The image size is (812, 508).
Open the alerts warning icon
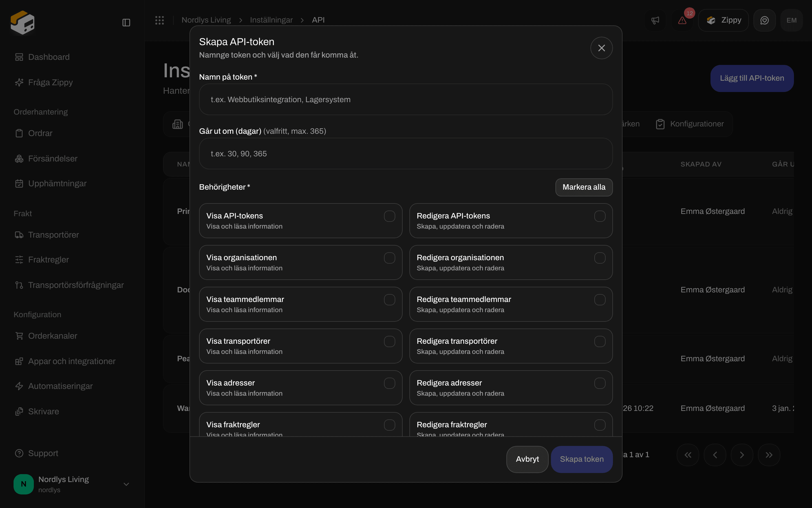point(682,20)
